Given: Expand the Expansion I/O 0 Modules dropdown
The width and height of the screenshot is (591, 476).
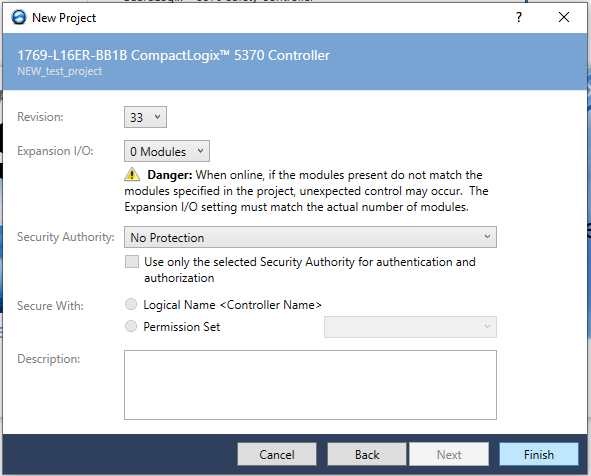Looking at the screenshot, I should click(x=167, y=151).
